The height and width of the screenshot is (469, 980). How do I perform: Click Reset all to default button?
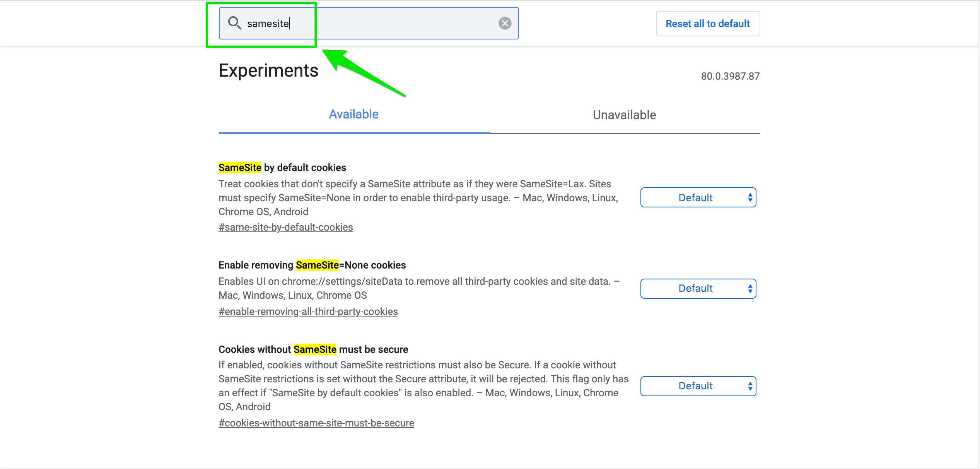tap(708, 24)
